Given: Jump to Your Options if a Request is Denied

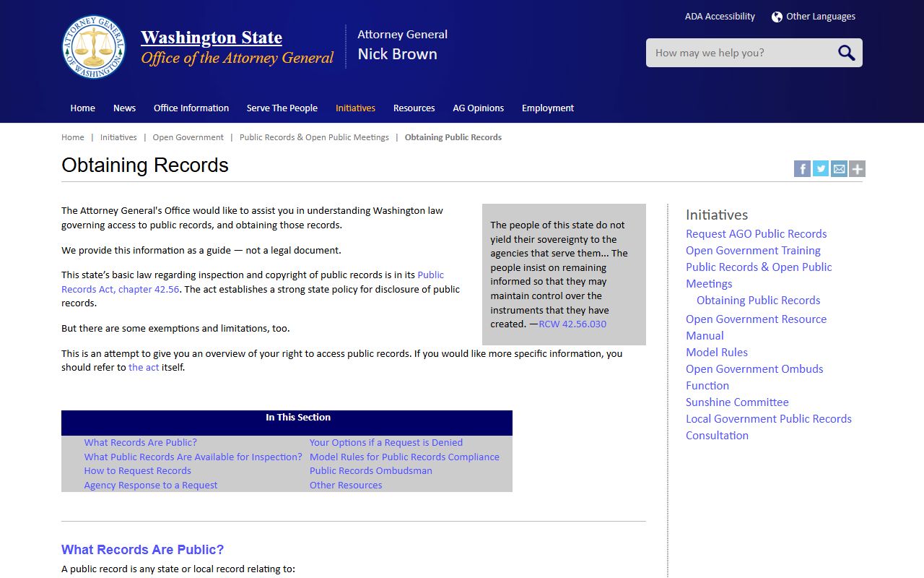Looking at the screenshot, I should tap(386, 443).
